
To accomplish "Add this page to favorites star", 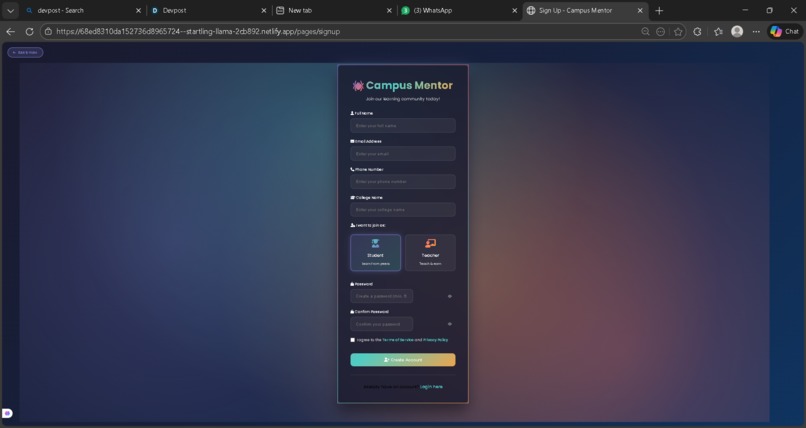I will pyautogui.click(x=678, y=31).
